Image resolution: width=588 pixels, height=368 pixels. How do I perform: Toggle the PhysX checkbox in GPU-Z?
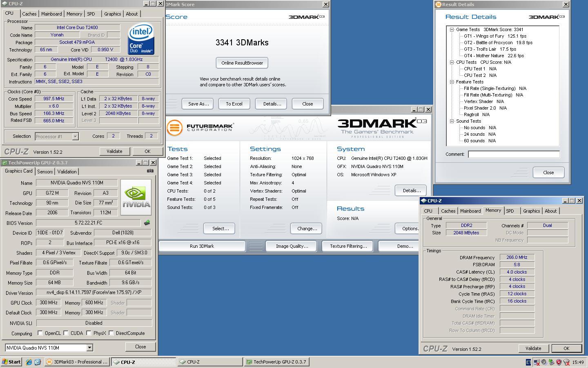89,333
